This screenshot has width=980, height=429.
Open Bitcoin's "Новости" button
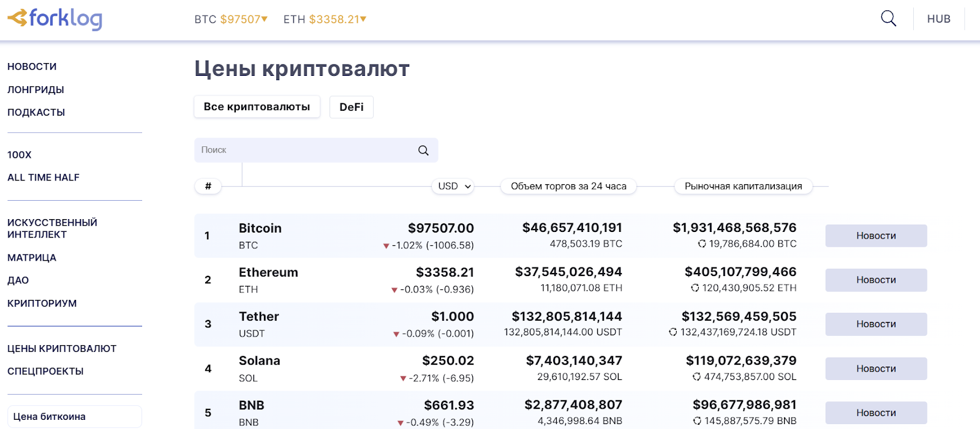876,236
